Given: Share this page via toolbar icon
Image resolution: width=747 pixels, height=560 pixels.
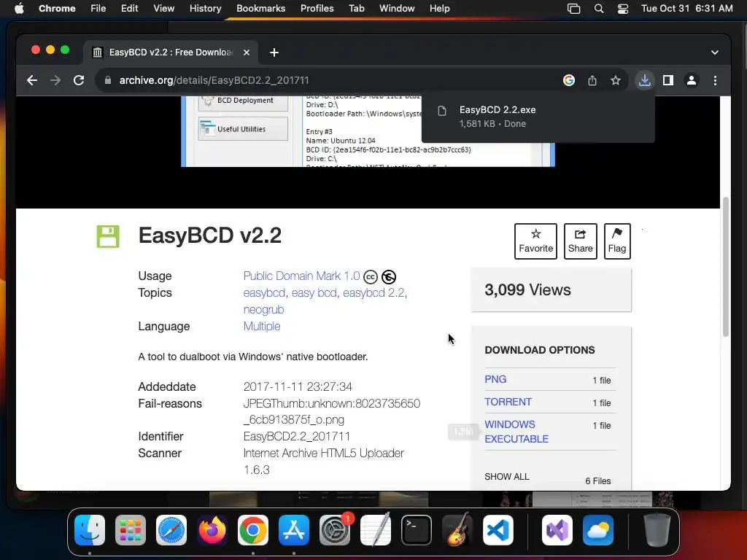Looking at the screenshot, I should coord(592,80).
